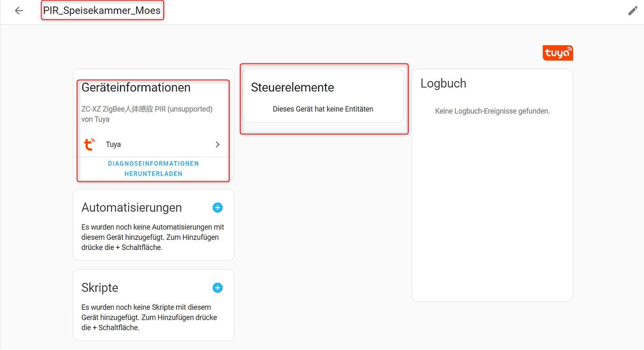Click the Steuerelemente heading
Image resolution: width=644 pixels, height=350 pixels.
pyautogui.click(x=293, y=87)
